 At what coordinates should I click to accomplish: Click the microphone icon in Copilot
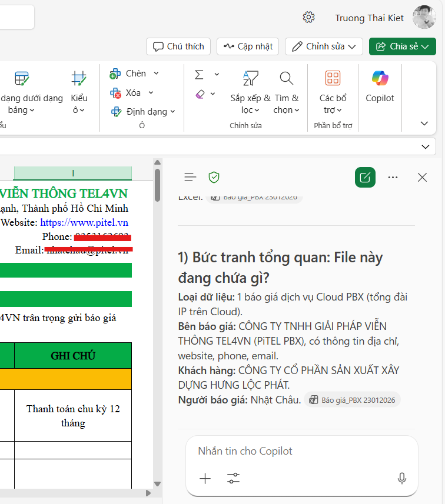coord(402,478)
